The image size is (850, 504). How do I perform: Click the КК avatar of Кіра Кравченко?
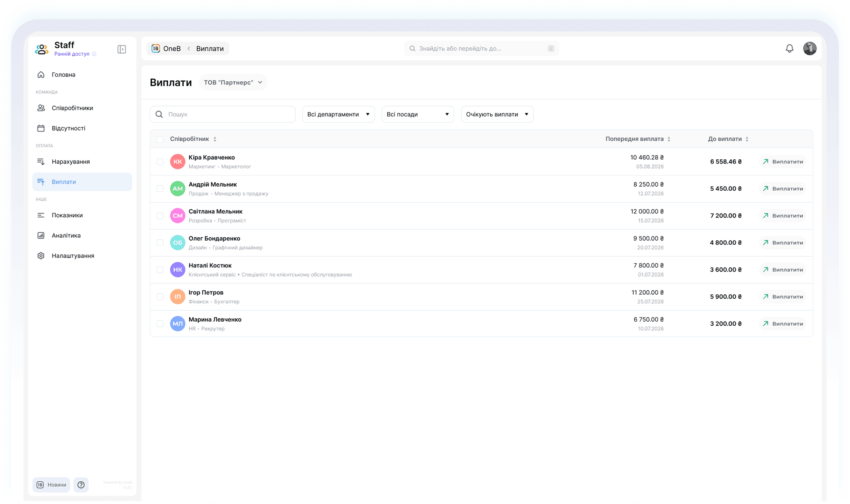(178, 161)
